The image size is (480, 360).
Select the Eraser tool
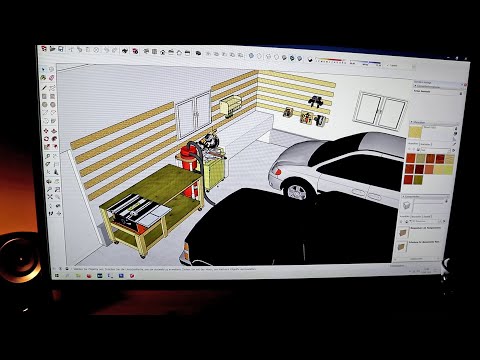pyautogui.click(x=52, y=78)
